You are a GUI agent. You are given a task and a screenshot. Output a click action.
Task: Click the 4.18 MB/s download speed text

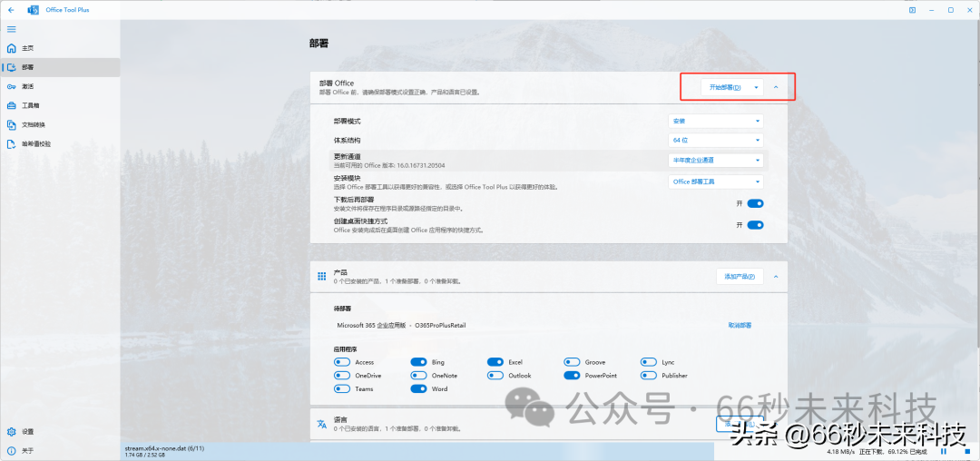(x=840, y=451)
